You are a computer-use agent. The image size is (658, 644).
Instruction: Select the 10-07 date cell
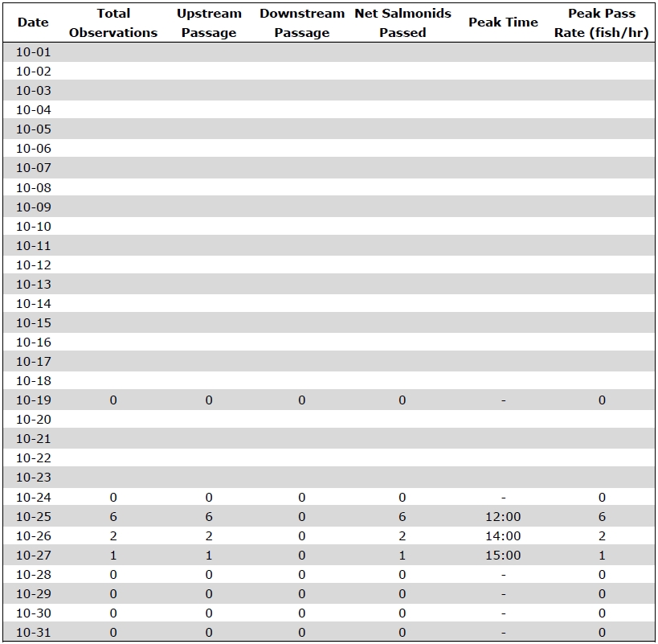coord(34,168)
